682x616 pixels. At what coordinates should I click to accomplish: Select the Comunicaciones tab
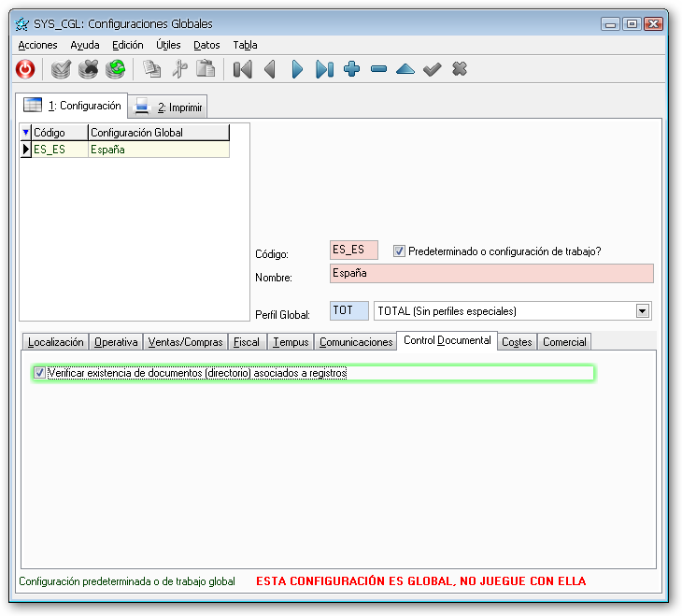click(356, 342)
